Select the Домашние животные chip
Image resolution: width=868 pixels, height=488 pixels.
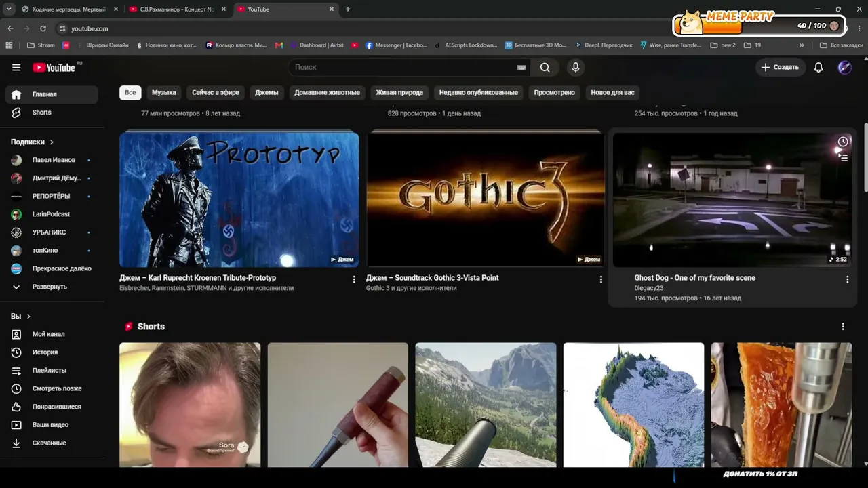coord(328,92)
